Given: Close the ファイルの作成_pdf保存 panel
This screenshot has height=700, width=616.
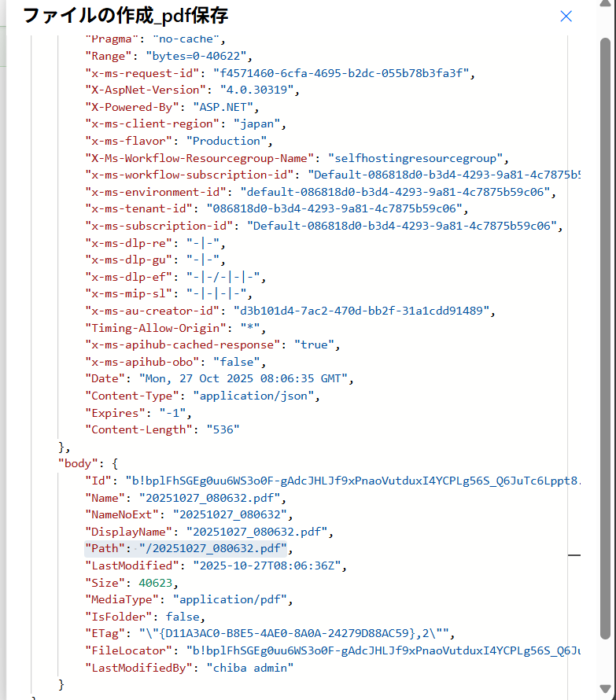Looking at the screenshot, I should (x=566, y=17).
